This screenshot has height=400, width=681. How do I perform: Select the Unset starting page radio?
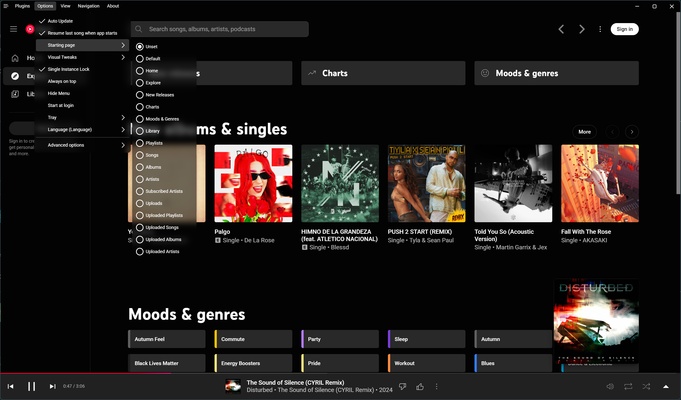[x=139, y=46]
